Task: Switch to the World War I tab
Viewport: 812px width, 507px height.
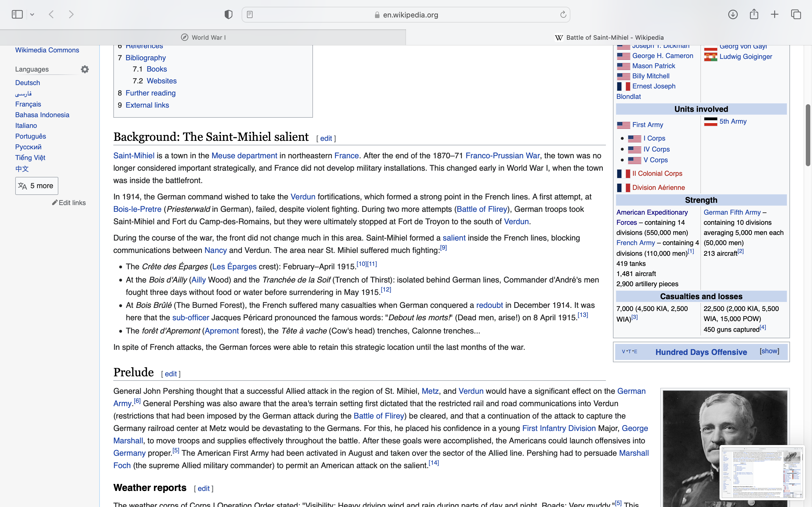Action: coord(203,37)
